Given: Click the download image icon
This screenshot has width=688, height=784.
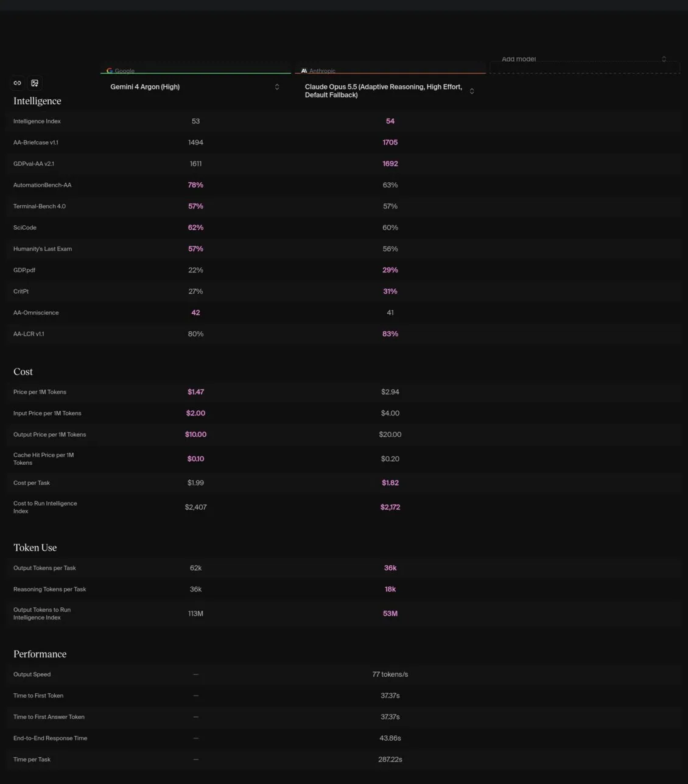Looking at the screenshot, I should pyautogui.click(x=35, y=83).
